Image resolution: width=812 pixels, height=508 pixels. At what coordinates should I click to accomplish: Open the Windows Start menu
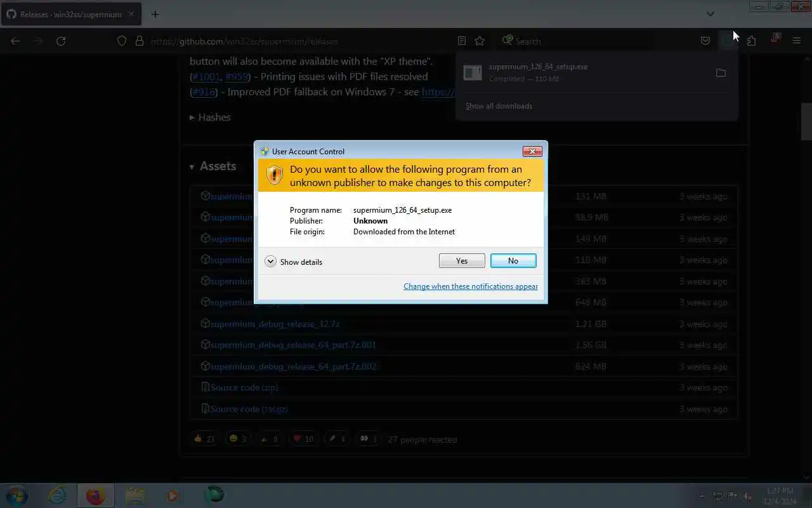(x=16, y=495)
